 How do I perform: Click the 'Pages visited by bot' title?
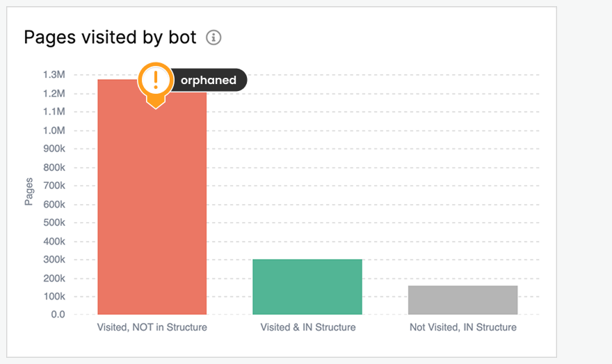[x=111, y=38]
